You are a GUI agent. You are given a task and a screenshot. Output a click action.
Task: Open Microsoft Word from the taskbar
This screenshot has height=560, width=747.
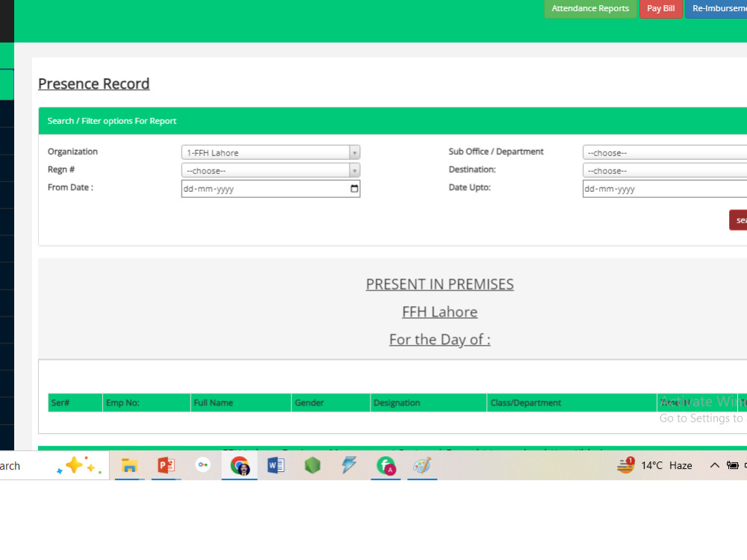pyautogui.click(x=276, y=465)
